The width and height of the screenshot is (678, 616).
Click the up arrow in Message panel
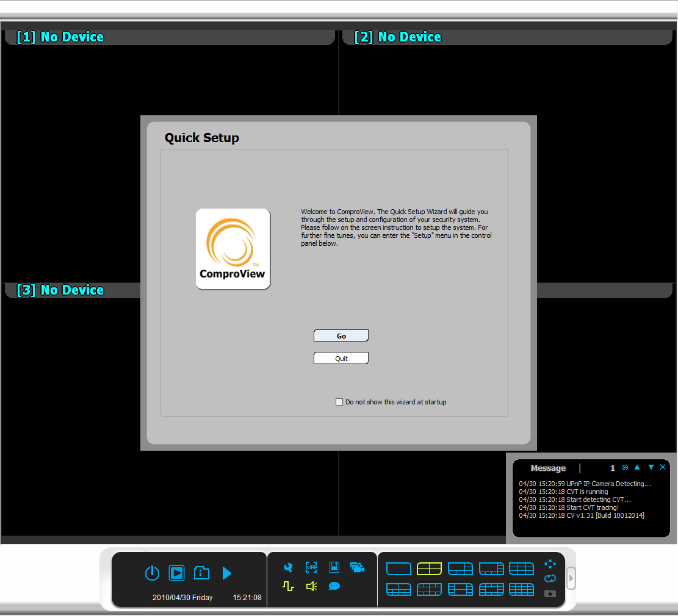click(x=637, y=467)
